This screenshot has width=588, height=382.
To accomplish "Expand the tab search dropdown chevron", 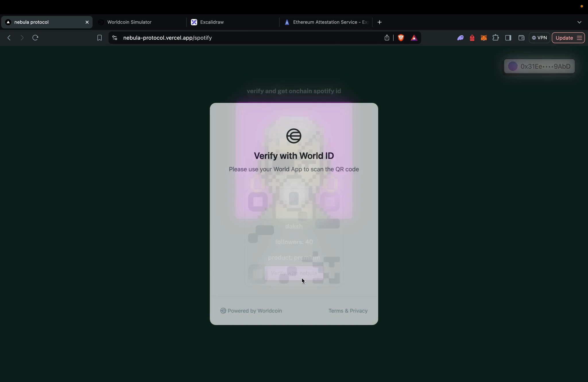I will 579,22.
